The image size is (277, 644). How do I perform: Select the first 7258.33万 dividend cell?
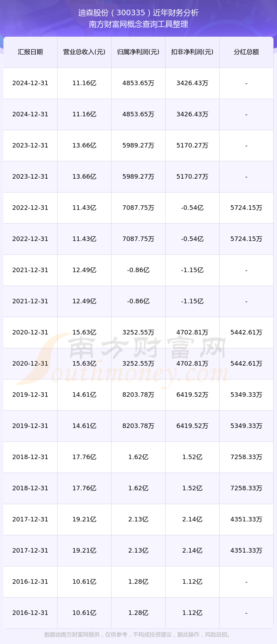coord(246,457)
